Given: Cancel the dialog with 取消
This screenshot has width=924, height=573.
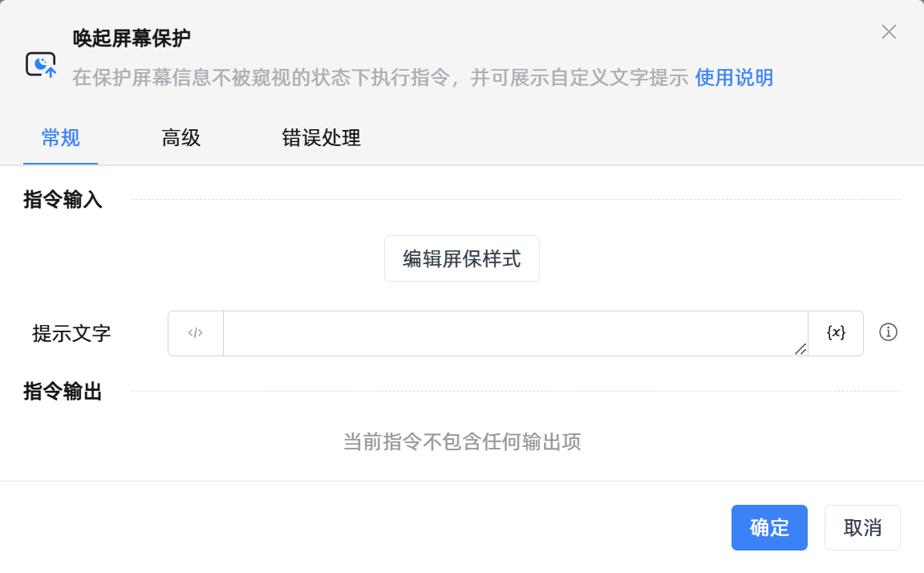Looking at the screenshot, I should pos(862,527).
